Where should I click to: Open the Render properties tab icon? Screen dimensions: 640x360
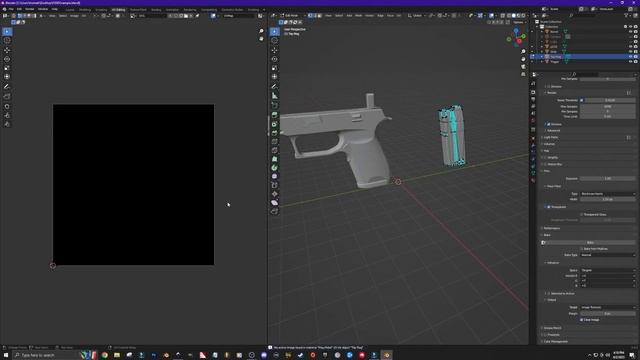click(x=533, y=92)
